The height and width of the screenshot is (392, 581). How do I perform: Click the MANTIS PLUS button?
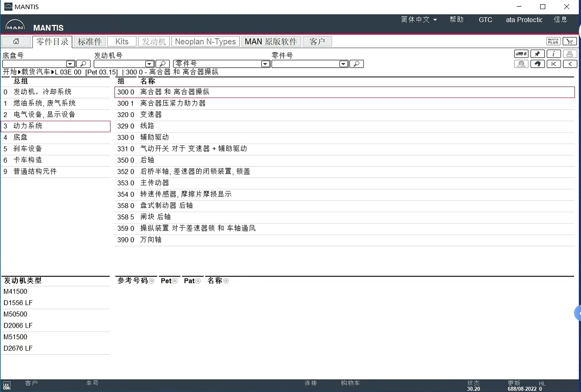click(x=554, y=41)
